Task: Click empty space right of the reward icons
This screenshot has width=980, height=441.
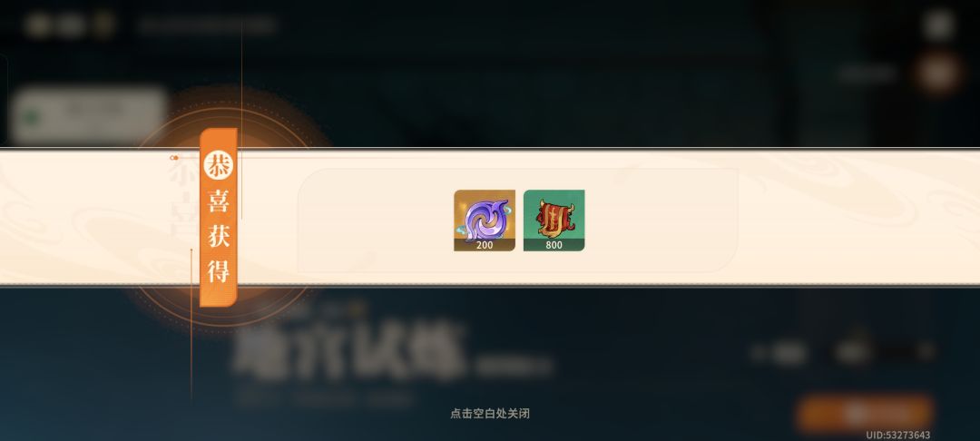Action: tap(662, 220)
